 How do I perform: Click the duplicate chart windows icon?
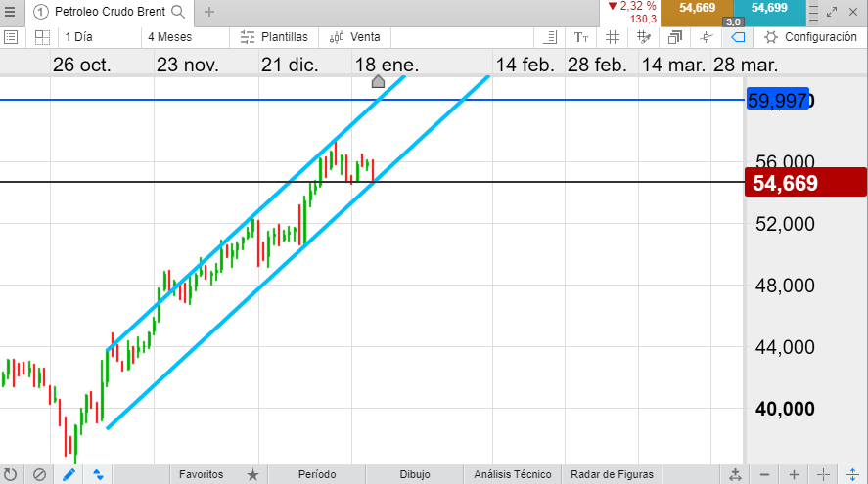click(x=675, y=37)
